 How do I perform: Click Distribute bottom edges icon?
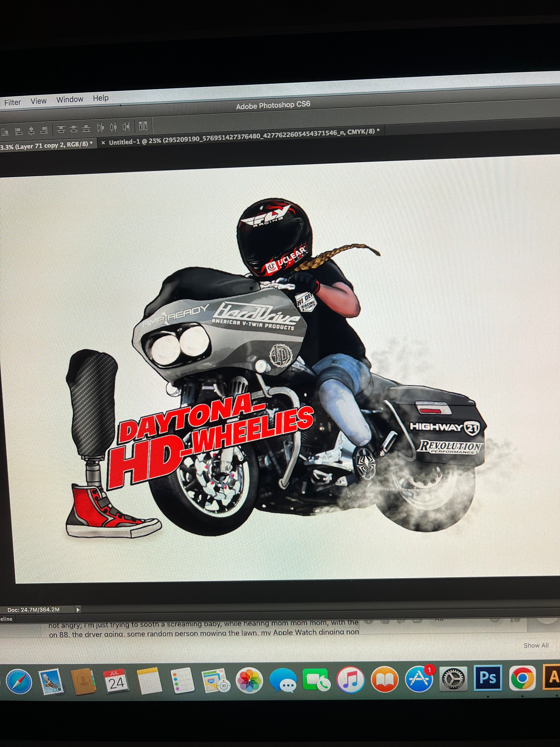click(x=87, y=128)
